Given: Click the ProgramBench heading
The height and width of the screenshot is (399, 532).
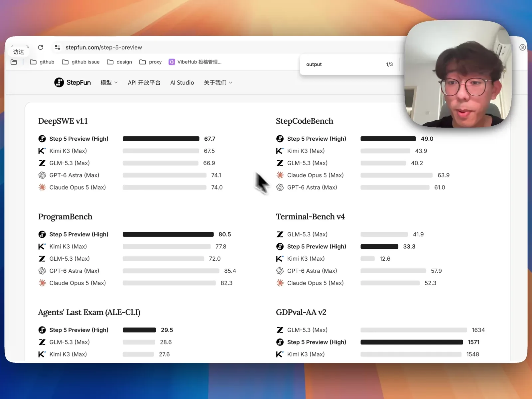Looking at the screenshot, I should 65,217.
